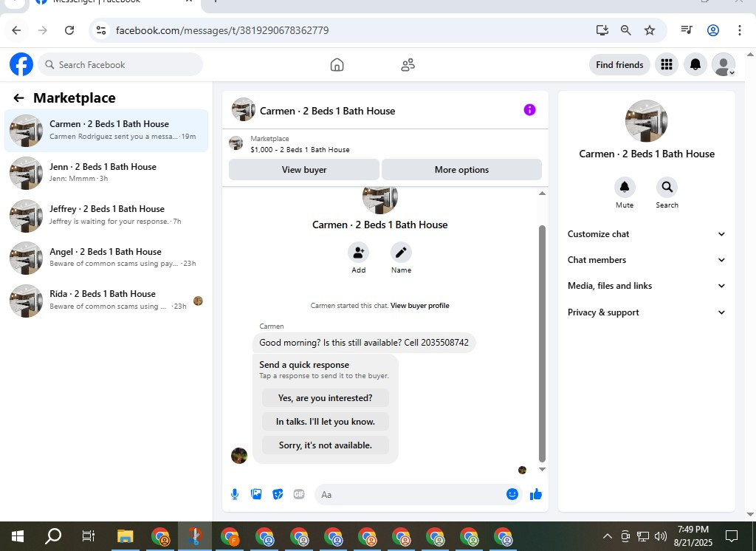Open the Windows notification center icon
Image resolution: width=756 pixels, height=551 pixels.
click(x=732, y=536)
